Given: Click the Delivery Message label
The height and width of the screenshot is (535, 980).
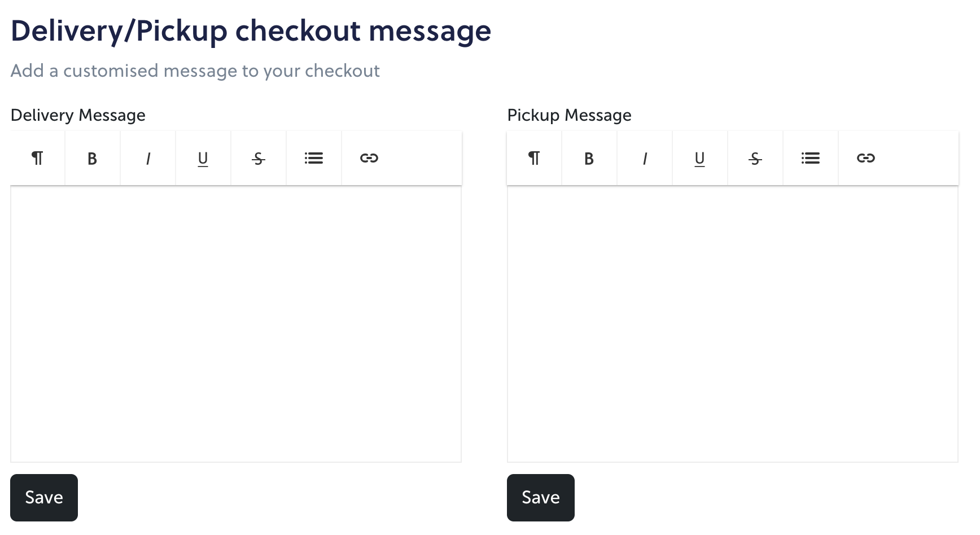Looking at the screenshot, I should tap(78, 115).
